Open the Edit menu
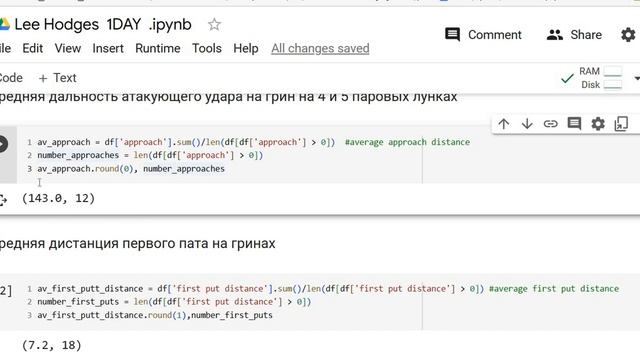The width and height of the screenshot is (640, 360). tap(33, 48)
